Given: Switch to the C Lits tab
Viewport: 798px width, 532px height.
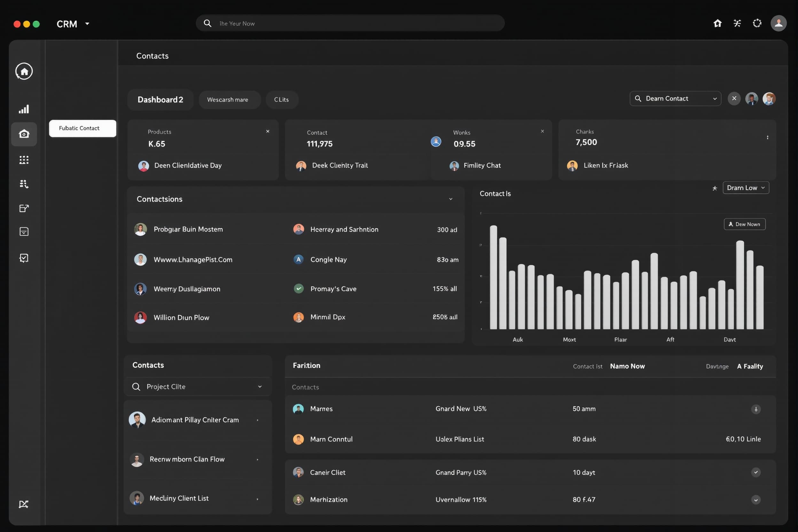Looking at the screenshot, I should click(282, 99).
